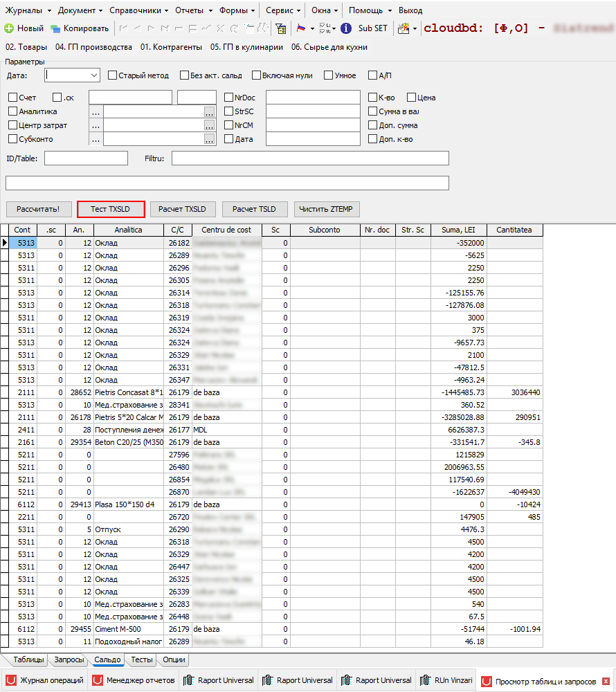Switch to the Тесты tab
This screenshot has height=692, width=616.
[142, 659]
